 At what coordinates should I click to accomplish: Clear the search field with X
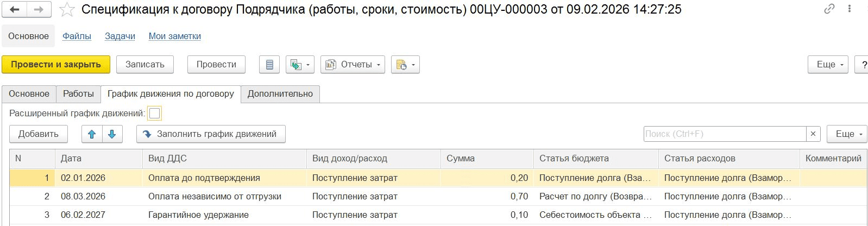[x=813, y=134]
